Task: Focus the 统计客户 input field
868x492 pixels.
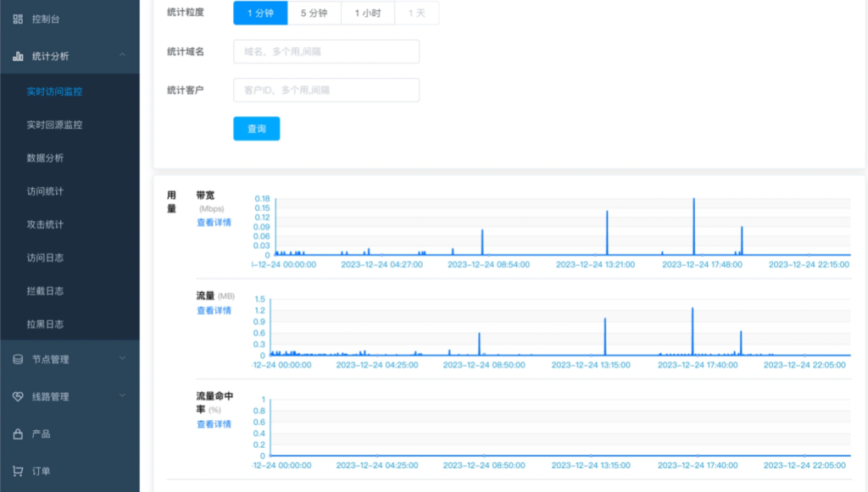Action: point(326,90)
